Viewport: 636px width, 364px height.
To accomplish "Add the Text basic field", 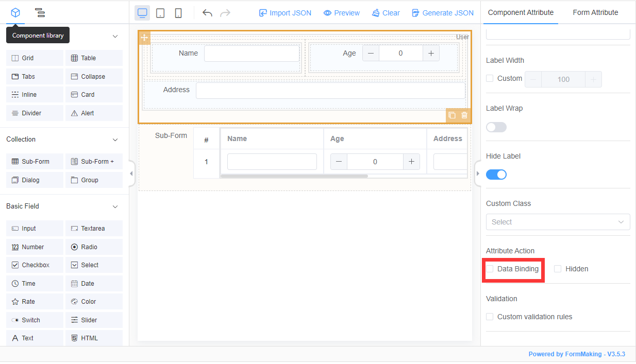I will coord(35,338).
